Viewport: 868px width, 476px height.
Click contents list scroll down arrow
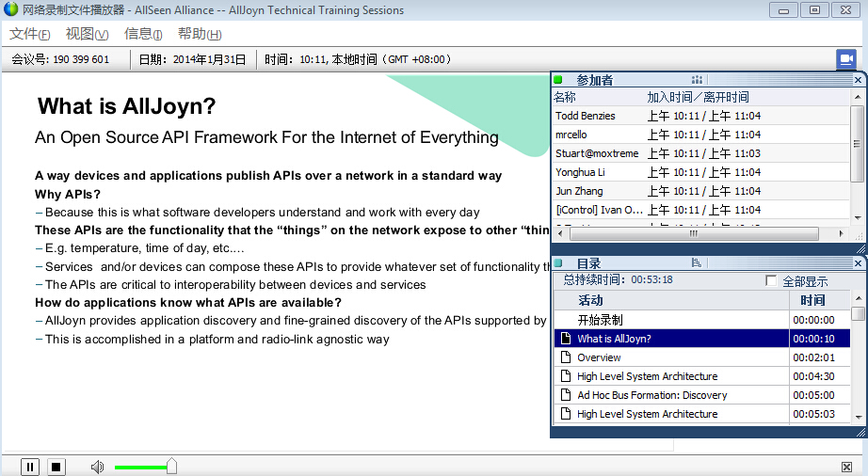pyautogui.click(x=858, y=417)
